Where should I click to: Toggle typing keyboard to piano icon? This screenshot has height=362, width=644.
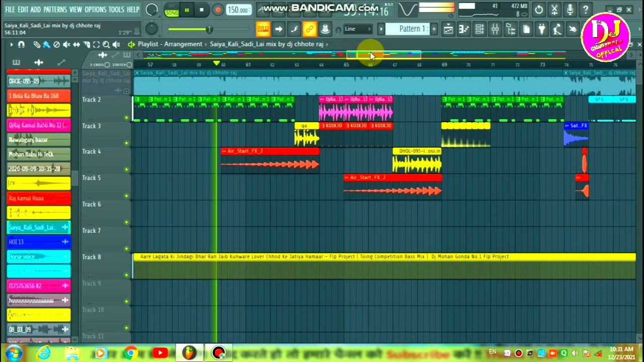[263, 29]
